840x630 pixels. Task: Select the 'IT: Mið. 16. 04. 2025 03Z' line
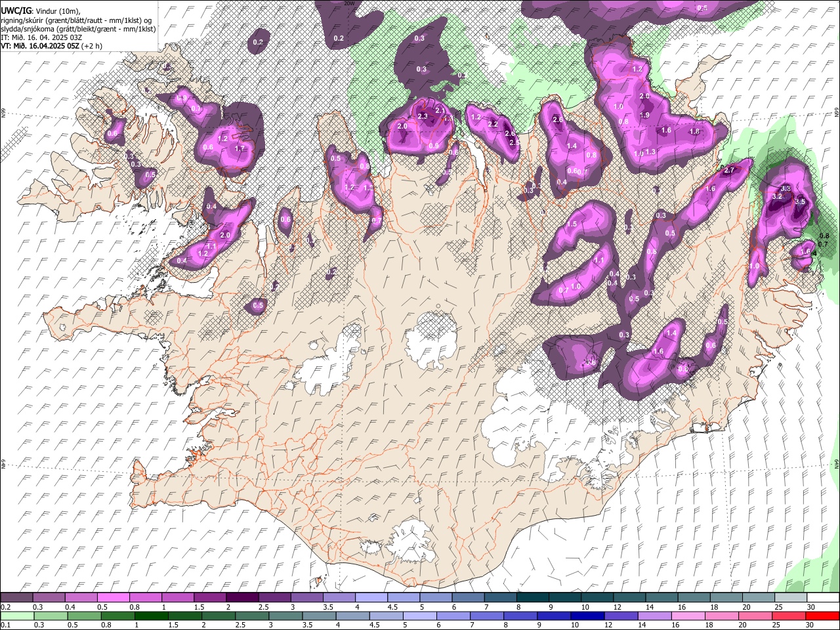[x=41, y=37]
